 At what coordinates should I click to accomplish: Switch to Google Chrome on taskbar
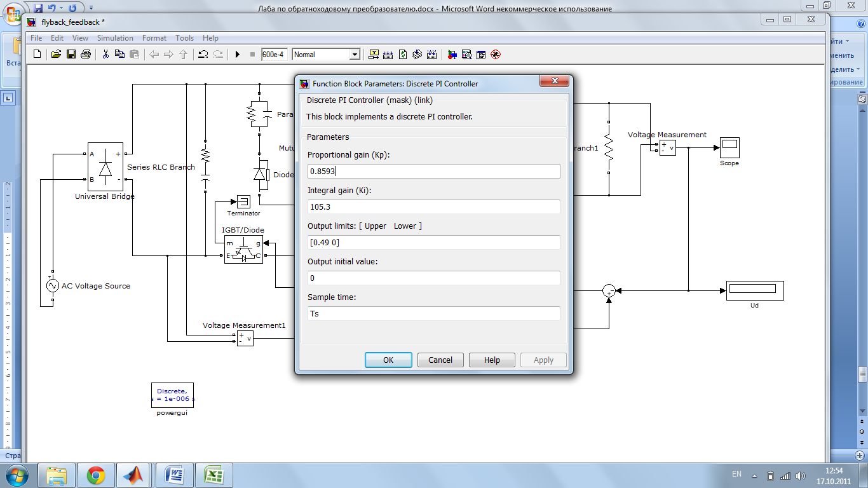pos(96,475)
